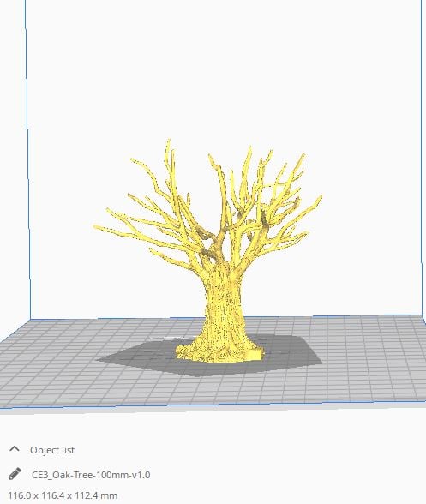Click the tallest branch tip of the tree

[x=169, y=141]
